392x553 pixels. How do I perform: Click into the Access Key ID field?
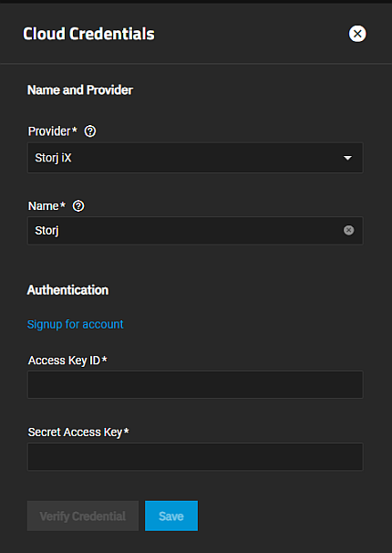pyautogui.click(x=195, y=384)
